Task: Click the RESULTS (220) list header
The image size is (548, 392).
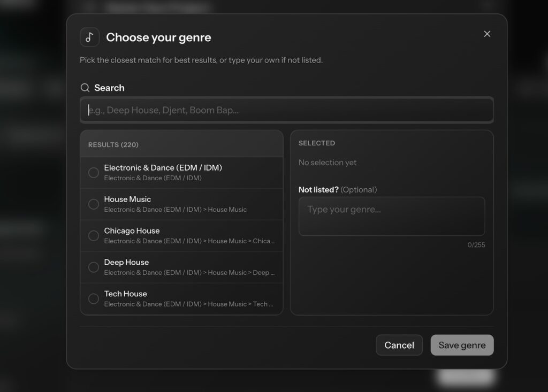Action: pyautogui.click(x=113, y=145)
